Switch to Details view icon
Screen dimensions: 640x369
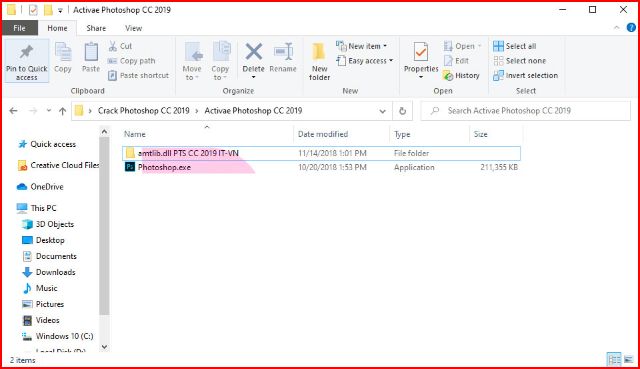[614, 359]
